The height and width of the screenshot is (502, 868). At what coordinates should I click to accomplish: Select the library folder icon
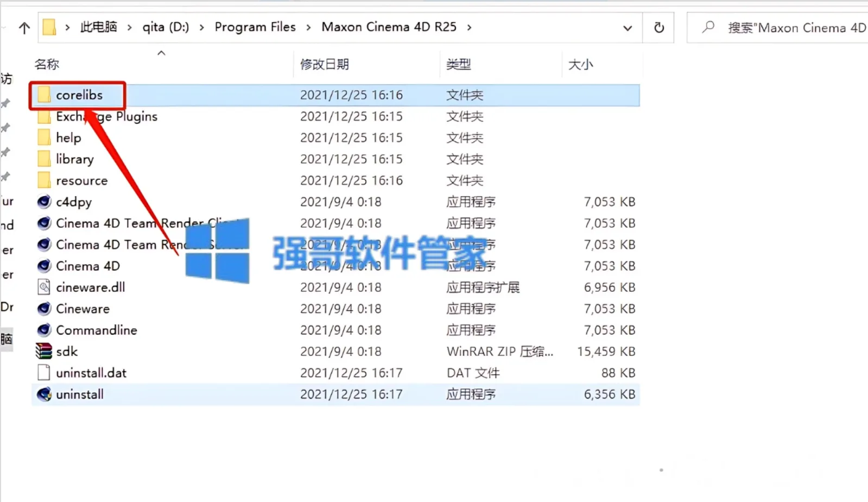(x=45, y=159)
